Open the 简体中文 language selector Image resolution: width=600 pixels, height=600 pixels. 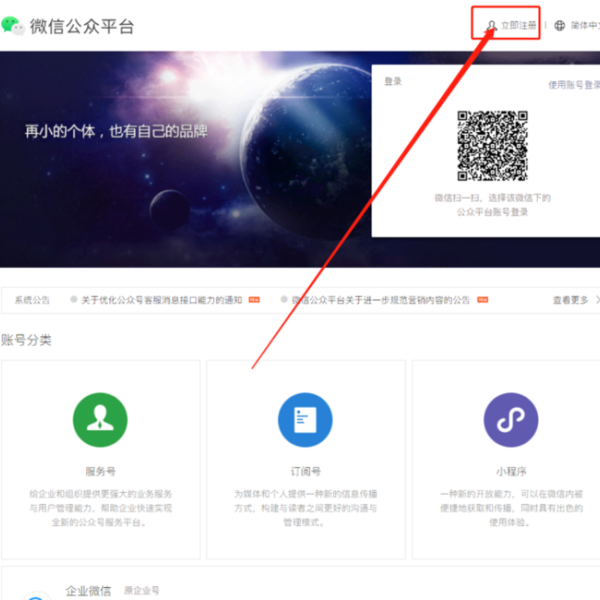pos(585,26)
